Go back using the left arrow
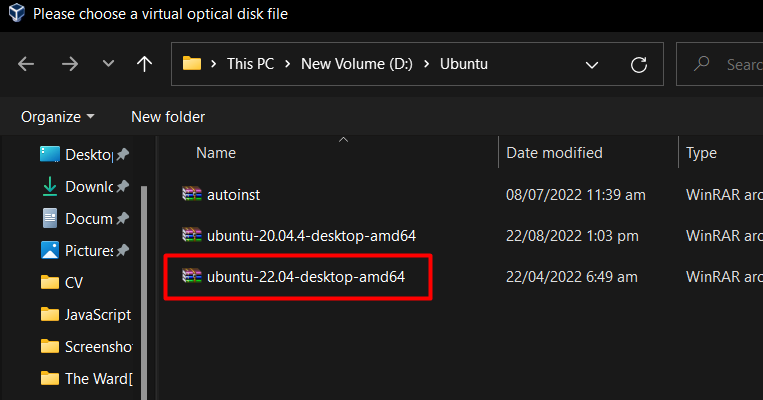The width and height of the screenshot is (763, 400). [x=26, y=64]
